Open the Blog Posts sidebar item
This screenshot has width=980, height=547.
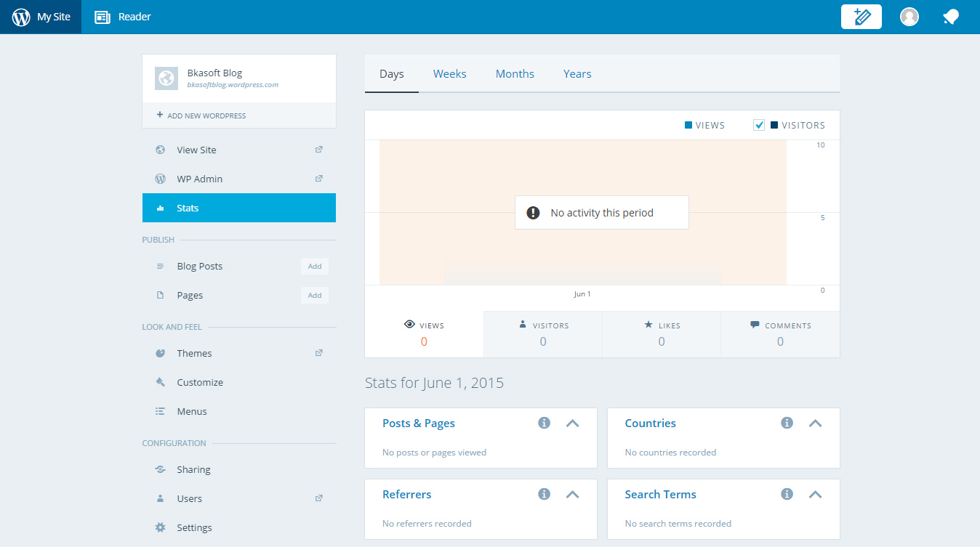[239, 266]
